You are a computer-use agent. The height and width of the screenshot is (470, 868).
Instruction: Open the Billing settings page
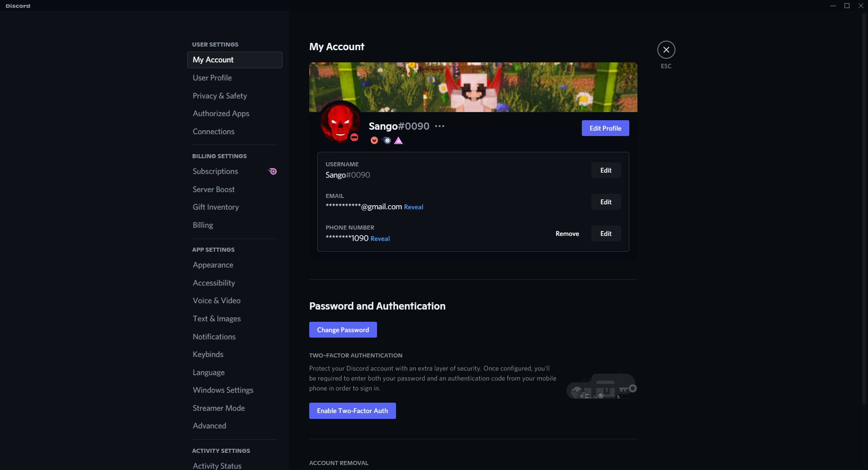[235, 225]
